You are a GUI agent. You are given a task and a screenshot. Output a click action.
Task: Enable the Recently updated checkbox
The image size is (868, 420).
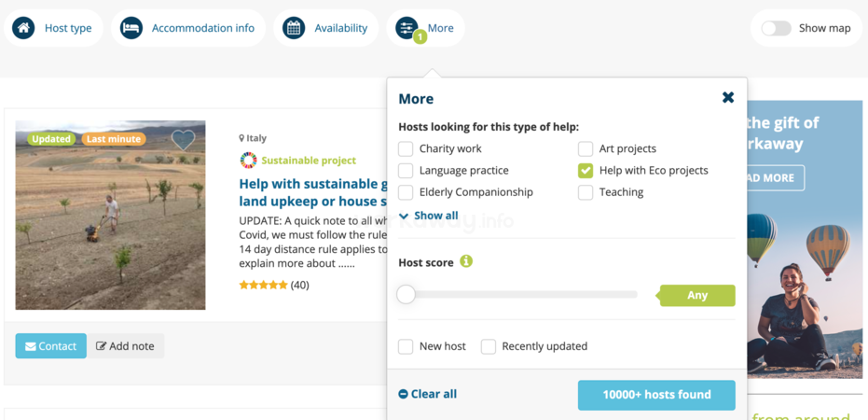489,347
